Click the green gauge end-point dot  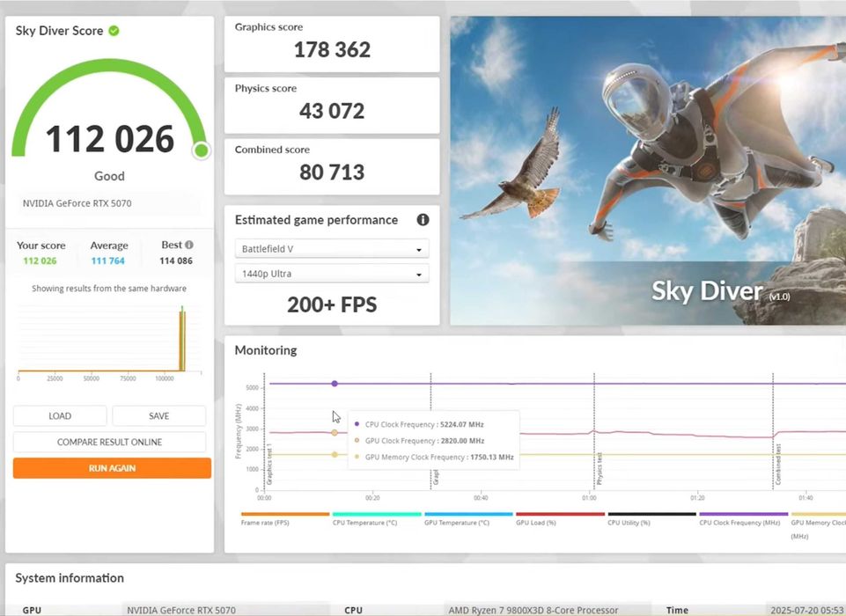pyautogui.click(x=202, y=150)
